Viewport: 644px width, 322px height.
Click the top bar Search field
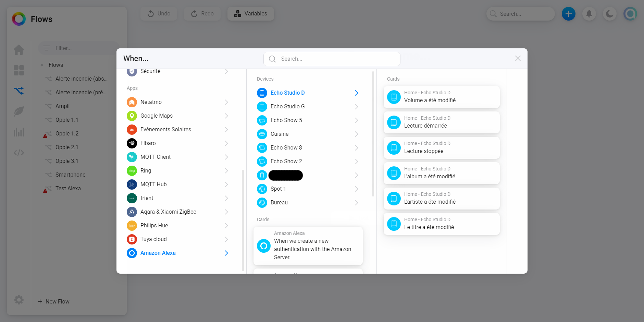point(521,14)
